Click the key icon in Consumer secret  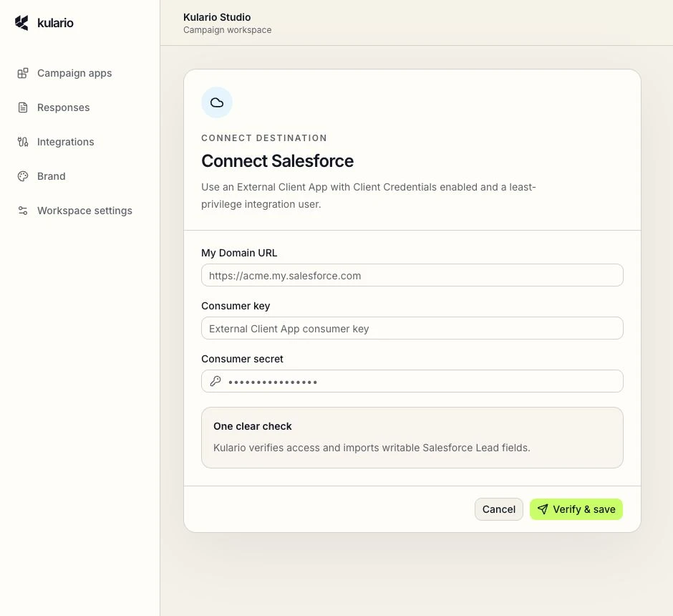(216, 381)
